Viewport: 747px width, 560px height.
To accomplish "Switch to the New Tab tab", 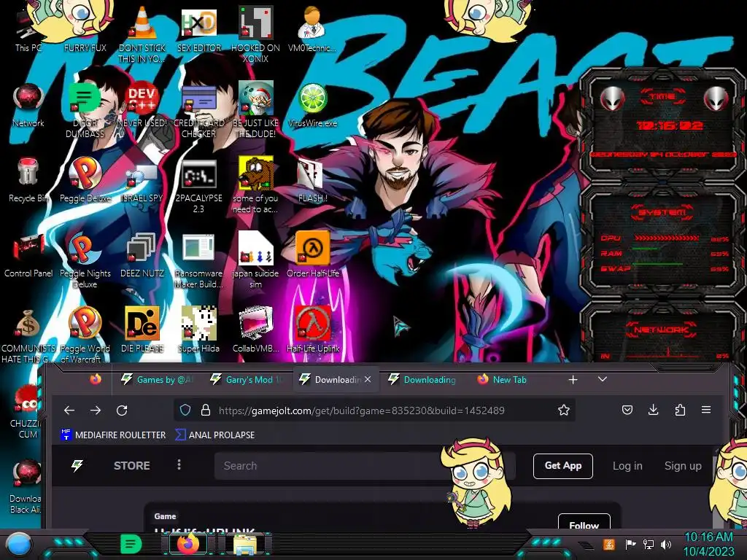I will tap(510, 379).
